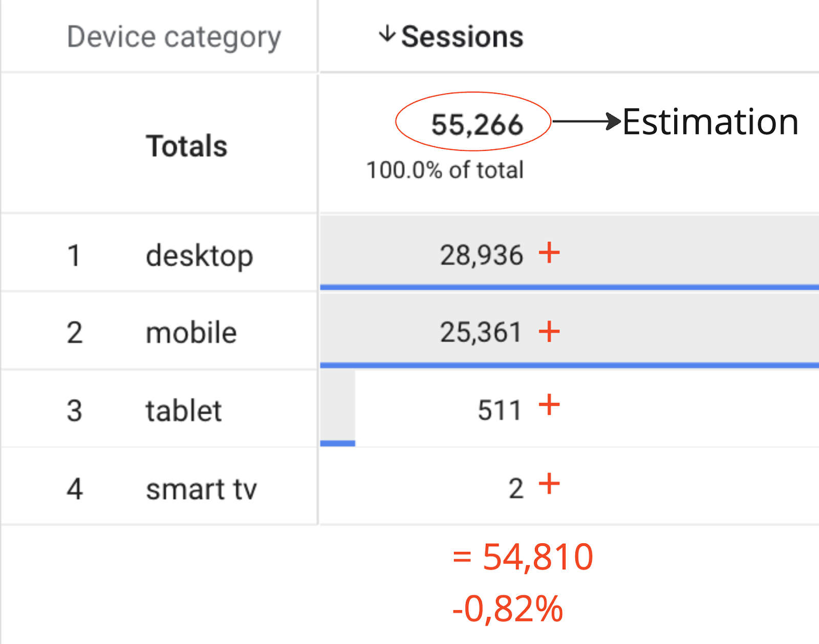Image resolution: width=819 pixels, height=644 pixels.
Task: Select the mobile row label
Action: pyautogui.click(x=191, y=332)
